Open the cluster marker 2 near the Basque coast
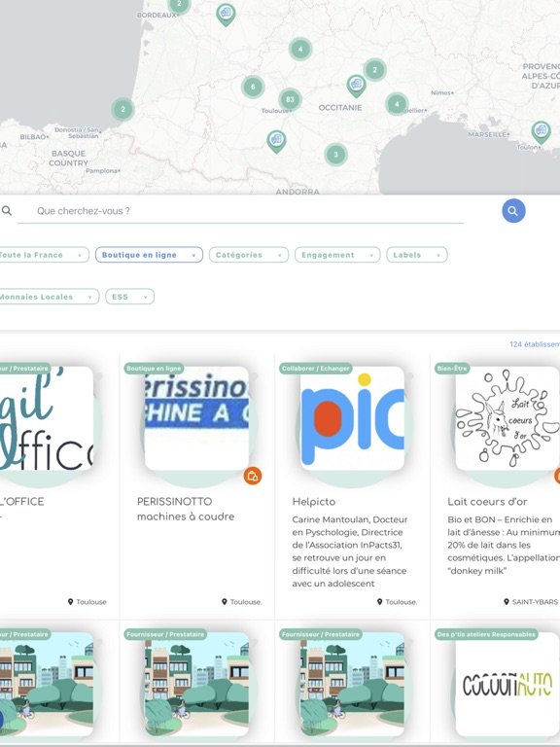The height and width of the screenshot is (747, 560). coord(122,109)
